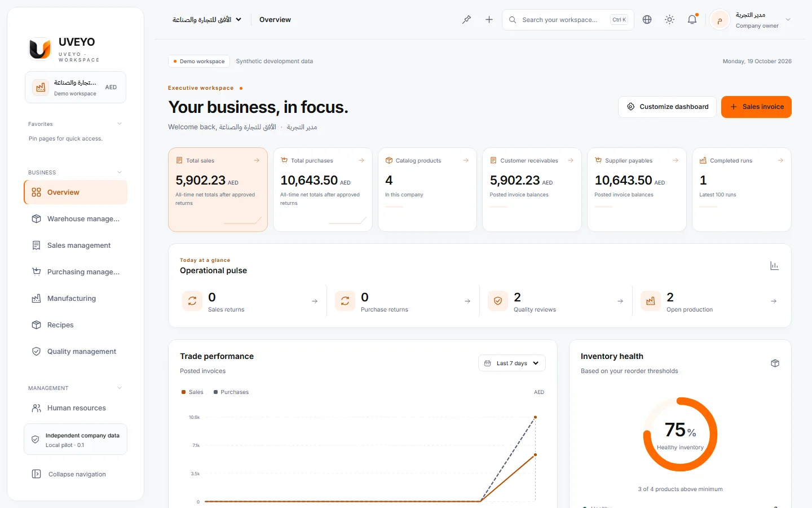Open the Catalog products card arrow
This screenshot has width=812, height=508.
click(x=466, y=161)
